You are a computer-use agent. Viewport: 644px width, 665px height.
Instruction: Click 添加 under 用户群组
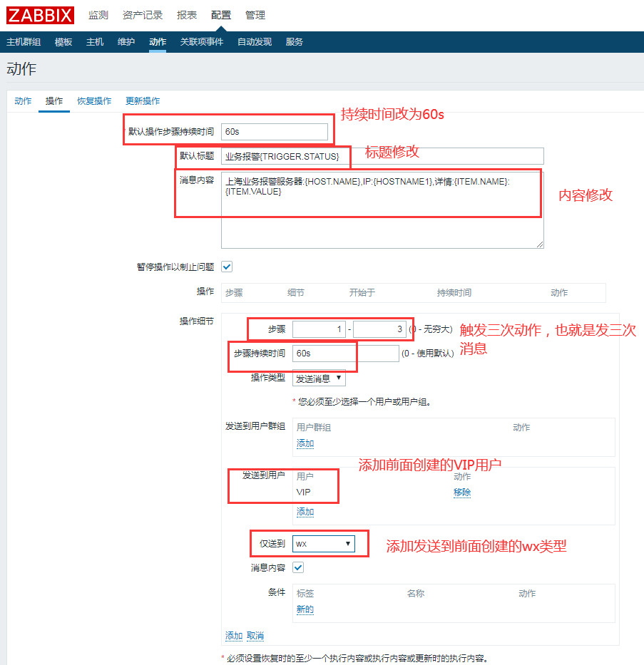pyautogui.click(x=305, y=443)
